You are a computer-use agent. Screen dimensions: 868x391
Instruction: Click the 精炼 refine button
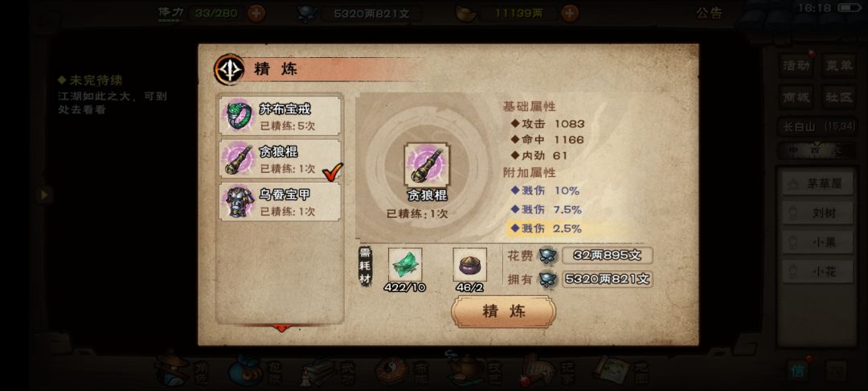click(x=503, y=311)
